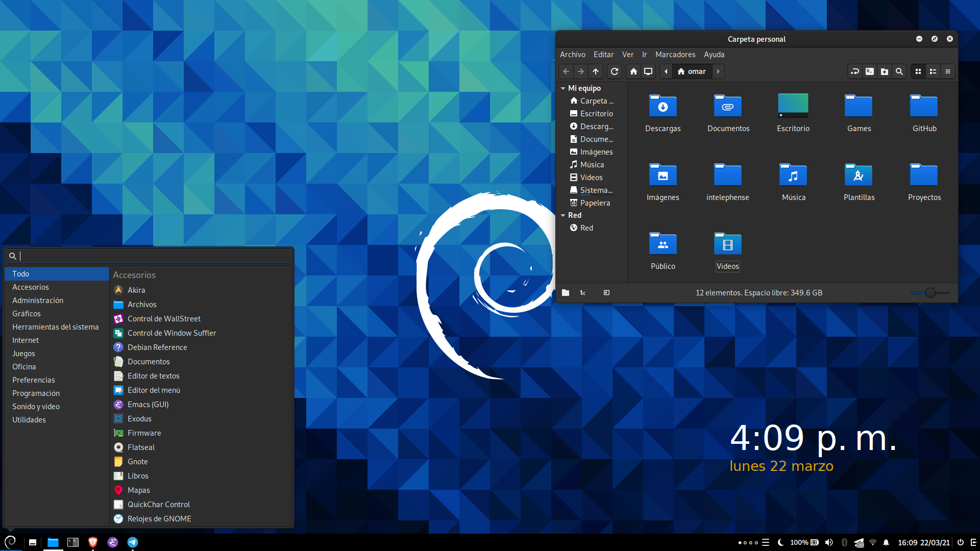Screen dimensions: 980x551
Task: Open Emacs from taskbar
Action: click(113, 542)
